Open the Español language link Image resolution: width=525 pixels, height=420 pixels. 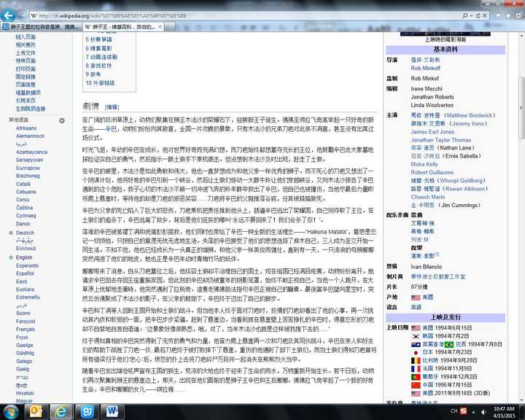click(x=25, y=273)
